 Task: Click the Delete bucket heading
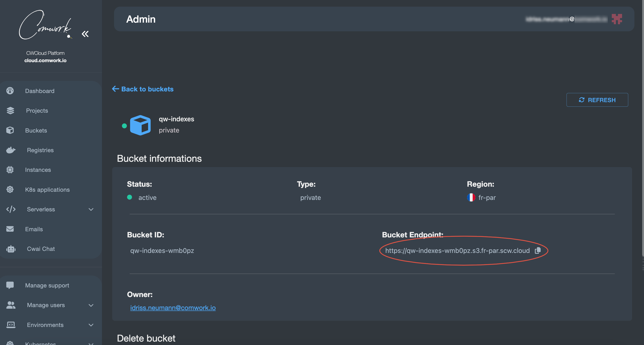tap(146, 338)
